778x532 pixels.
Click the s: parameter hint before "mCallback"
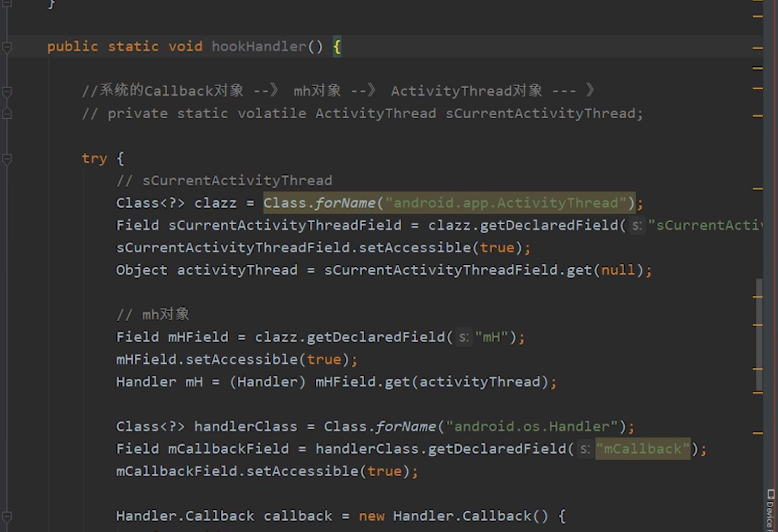pyautogui.click(x=584, y=449)
